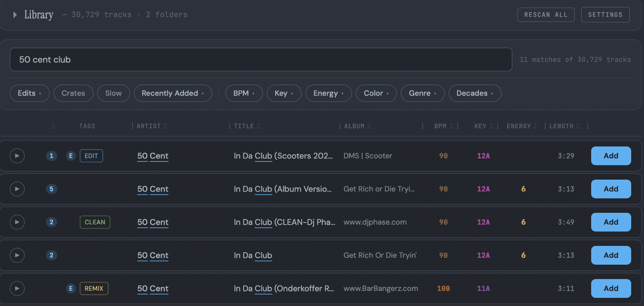The height and width of the screenshot is (306, 644).
Task: Open the BPM filter dropdown
Action: click(x=244, y=93)
